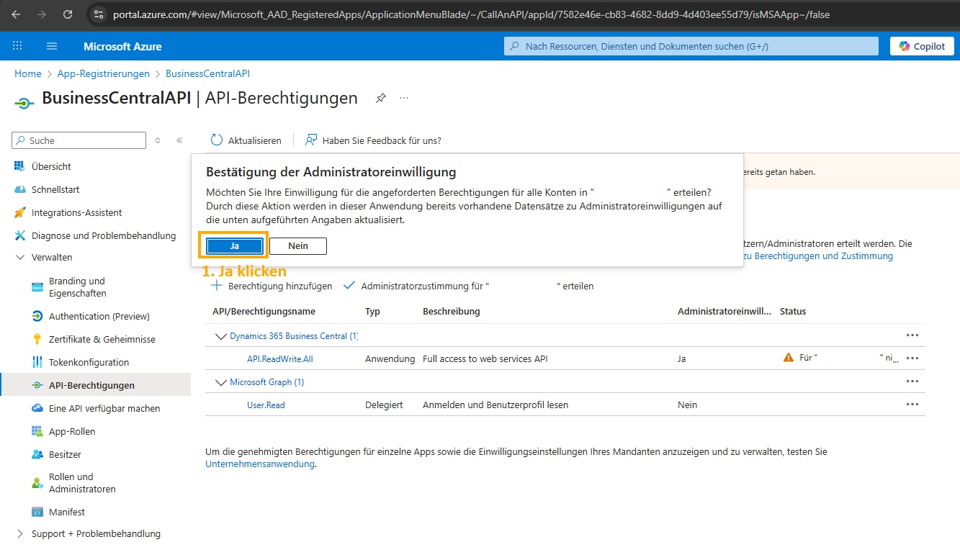This screenshot has height=560, width=960.
Task: Open Authentication (Preview) page
Action: click(x=99, y=316)
